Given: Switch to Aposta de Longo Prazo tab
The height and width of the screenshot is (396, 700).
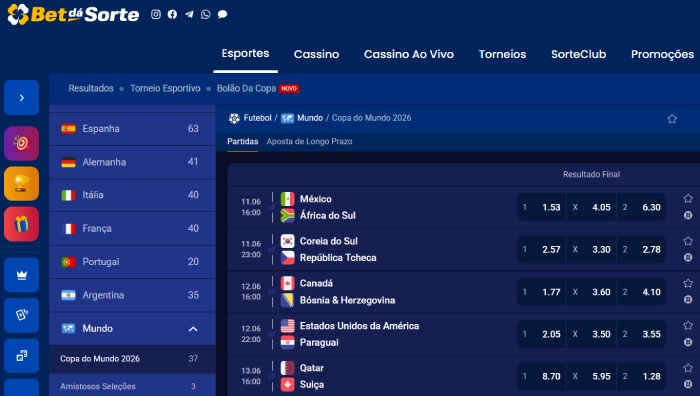Looking at the screenshot, I should pyautogui.click(x=309, y=142).
